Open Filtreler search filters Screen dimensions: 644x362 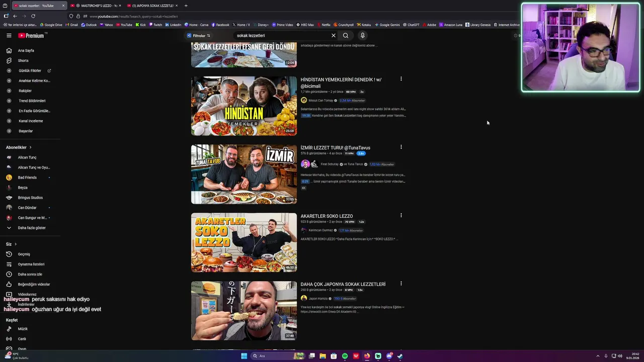(x=198, y=36)
